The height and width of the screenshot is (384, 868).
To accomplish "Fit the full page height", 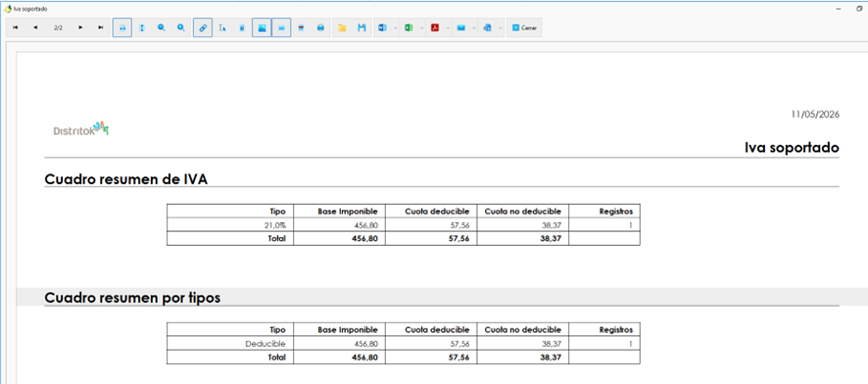I will (142, 27).
